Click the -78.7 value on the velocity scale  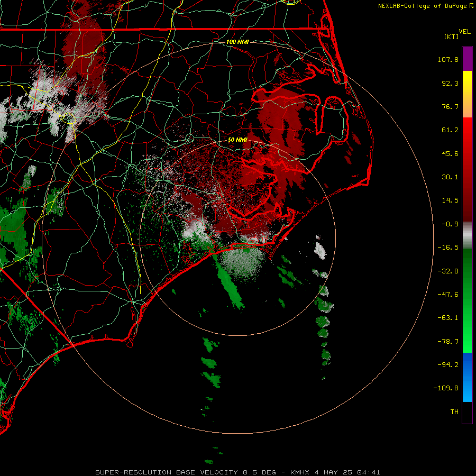(x=448, y=342)
